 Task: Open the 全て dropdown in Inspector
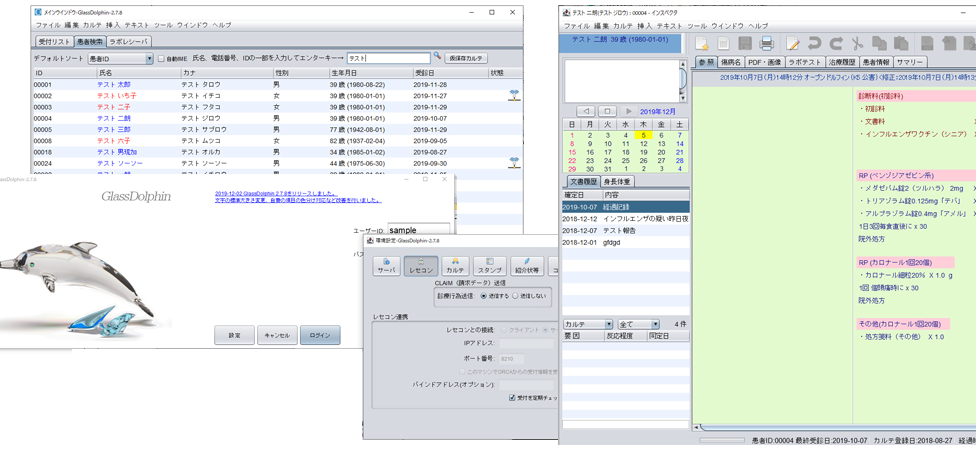[638, 324]
